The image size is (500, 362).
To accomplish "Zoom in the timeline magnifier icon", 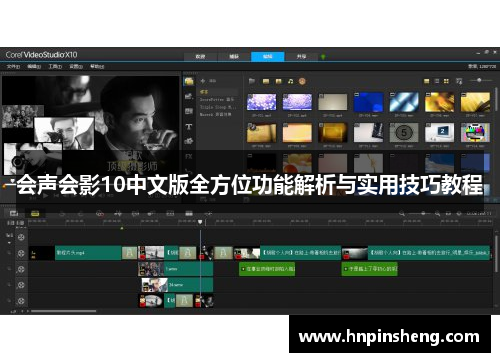I will point(437,213).
